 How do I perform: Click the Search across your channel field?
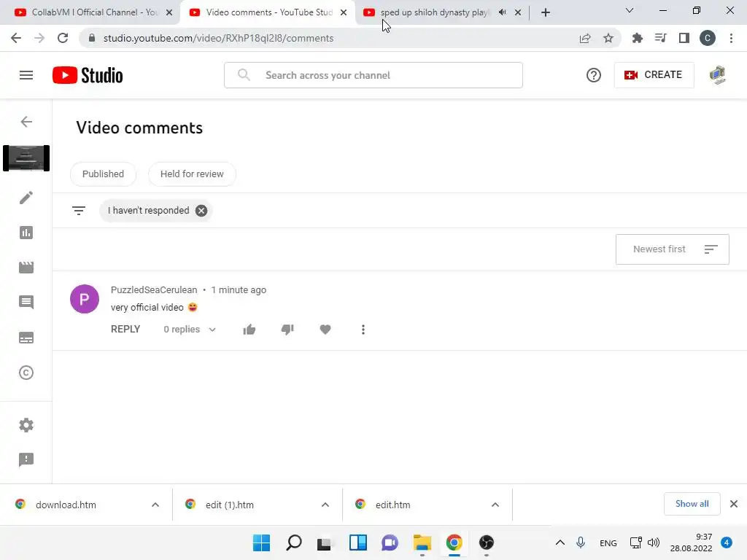click(x=373, y=75)
